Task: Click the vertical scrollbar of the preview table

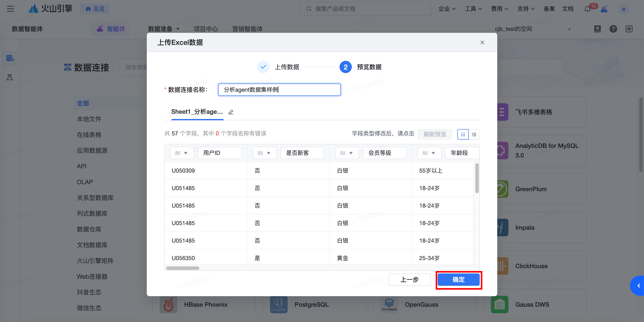Action: point(477,178)
